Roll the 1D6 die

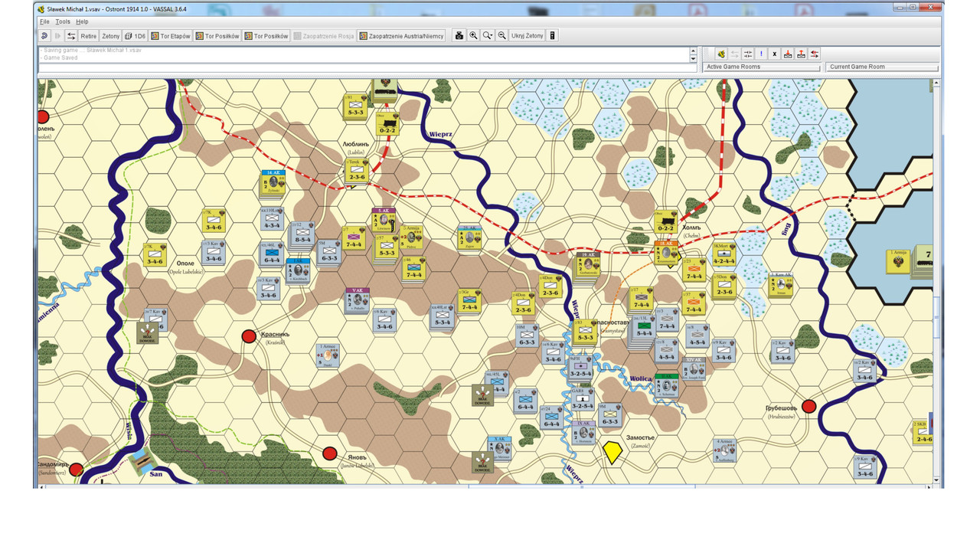pos(136,36)
